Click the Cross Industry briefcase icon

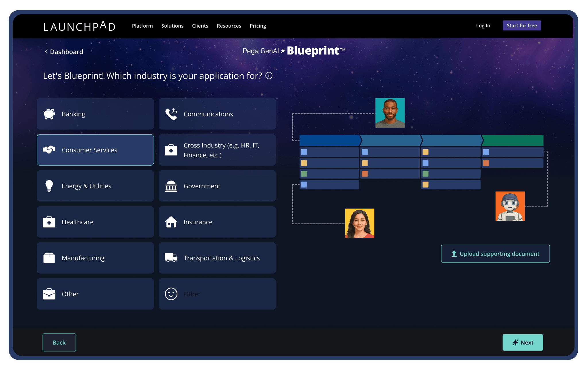(171, 150)
